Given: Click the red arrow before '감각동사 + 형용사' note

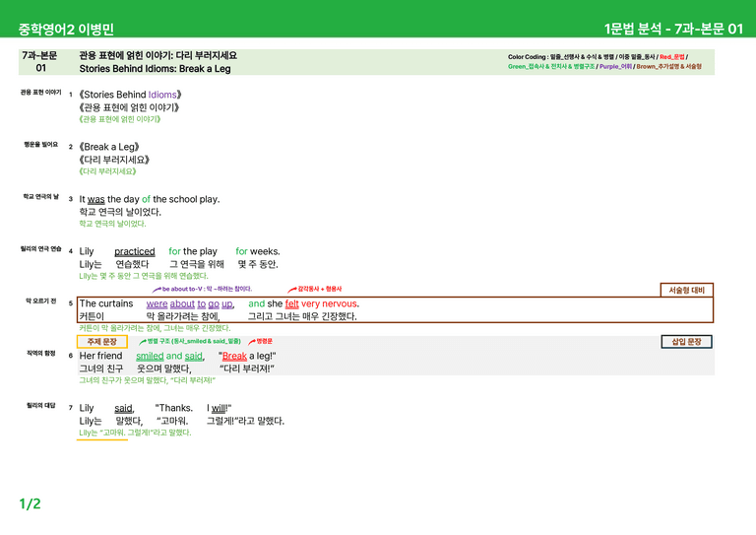Looking at the screenshot, I should point(292,290).
